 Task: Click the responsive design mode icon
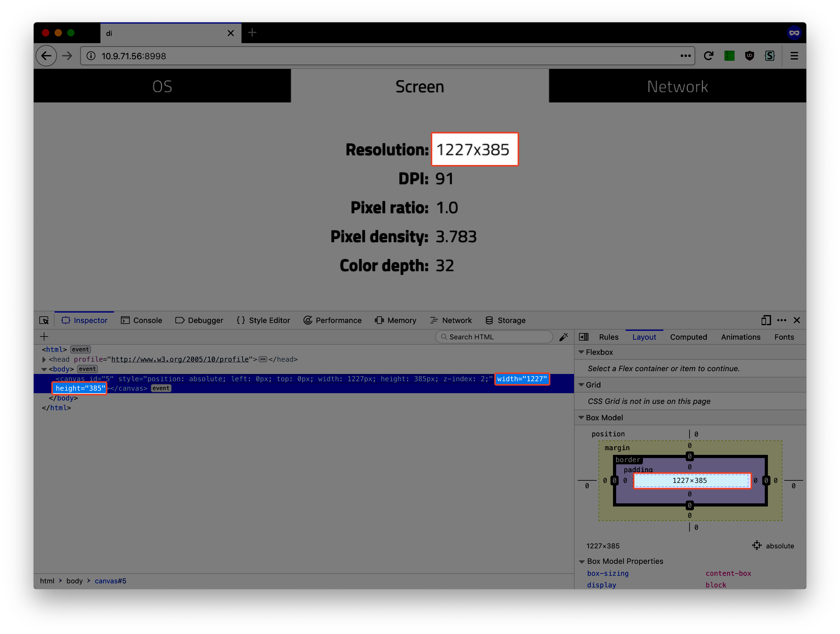[x=766, y=320]
